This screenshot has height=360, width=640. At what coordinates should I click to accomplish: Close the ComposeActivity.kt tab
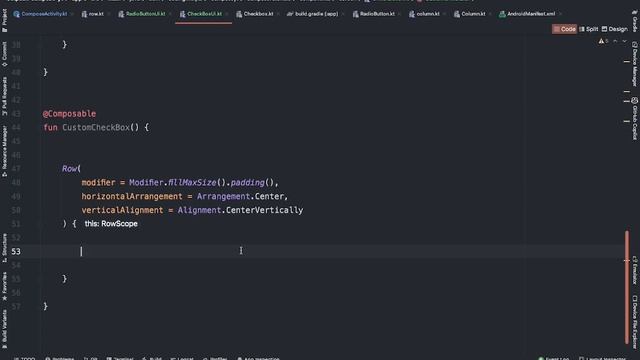coord(72,14)
